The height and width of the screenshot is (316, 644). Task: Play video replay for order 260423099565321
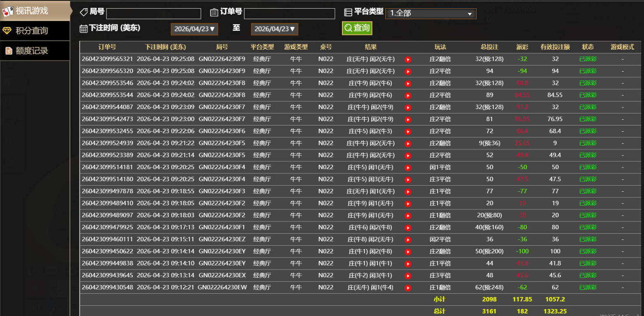tap(408, 60)
